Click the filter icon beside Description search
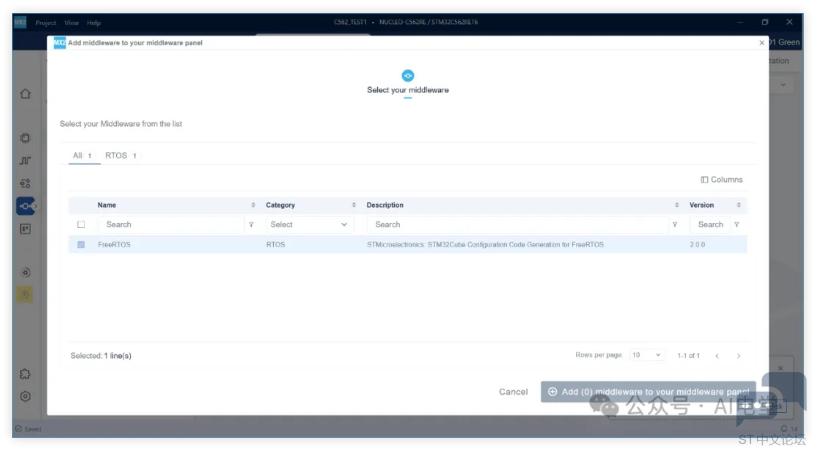 click(675, 225)
